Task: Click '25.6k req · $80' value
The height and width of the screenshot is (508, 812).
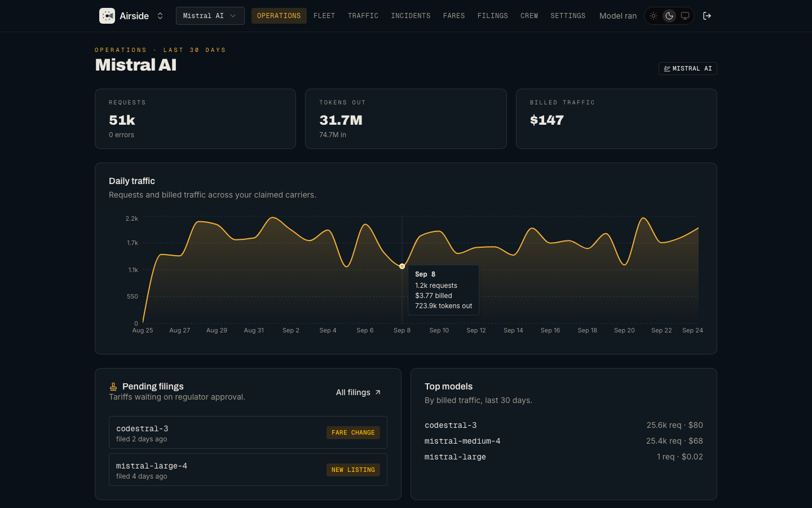Action: (675, 425)
